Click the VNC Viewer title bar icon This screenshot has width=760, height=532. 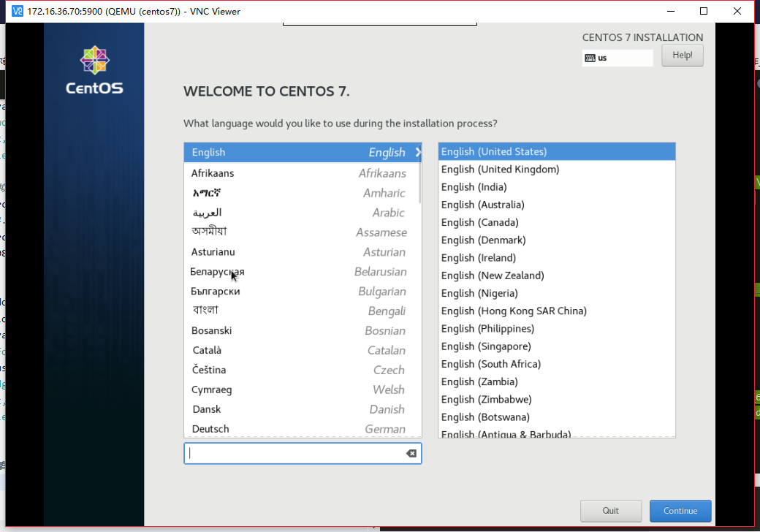click(x=17, y=11)
